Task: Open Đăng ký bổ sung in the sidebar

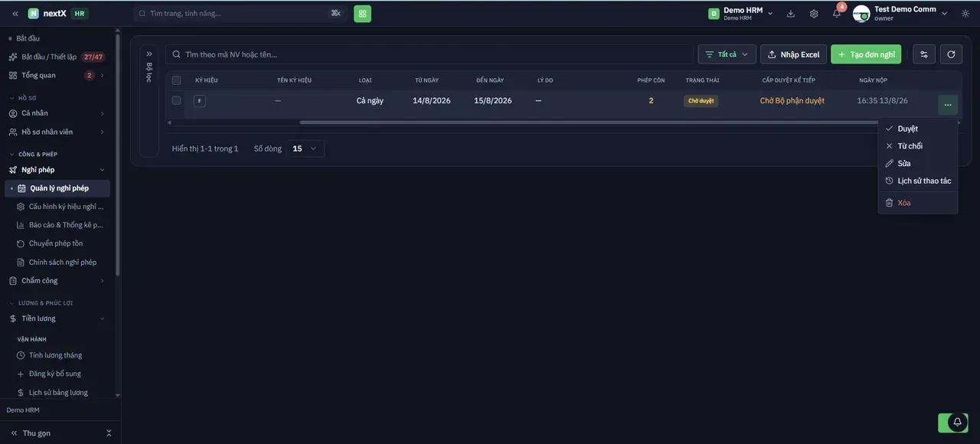Action: click(55, 374)
